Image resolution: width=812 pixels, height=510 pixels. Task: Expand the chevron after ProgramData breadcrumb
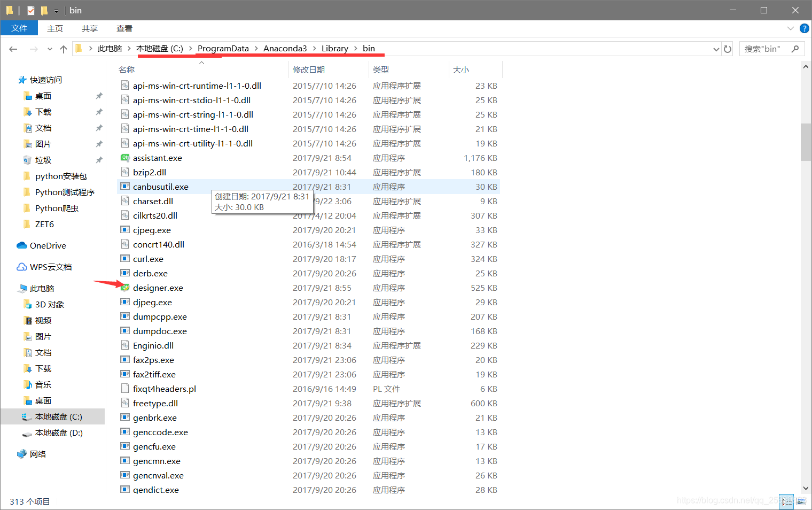coord(256,49)
